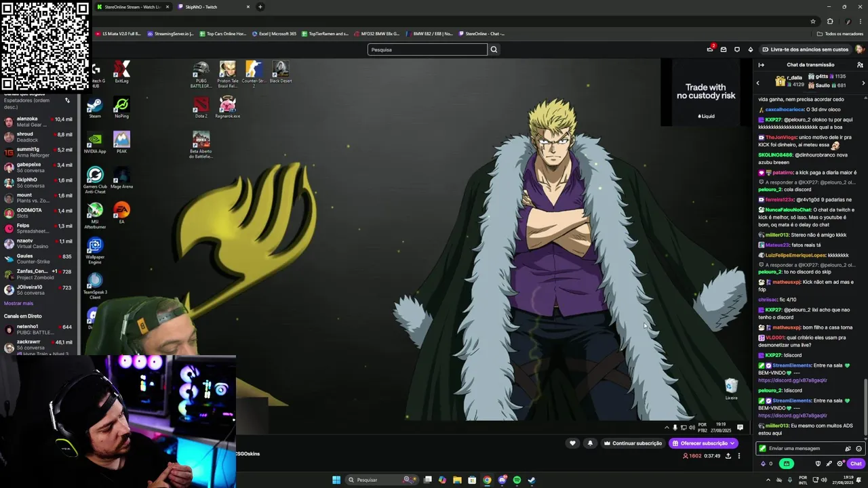This screenshot has width=868, height=488.
Task: Open Chrome extensions puzzle icon
Action: [x=829, y=21]
